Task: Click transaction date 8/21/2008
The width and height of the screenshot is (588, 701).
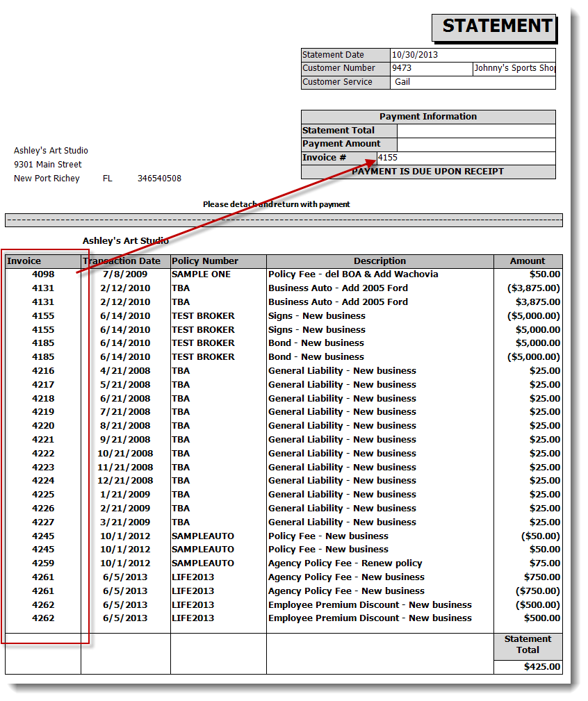Action: [x=124, y=426]
